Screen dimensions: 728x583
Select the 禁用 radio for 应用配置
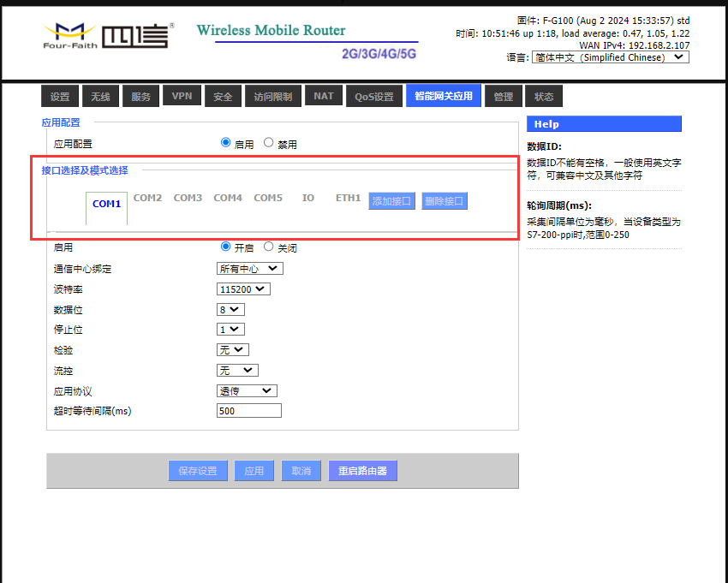pos(268,142)
